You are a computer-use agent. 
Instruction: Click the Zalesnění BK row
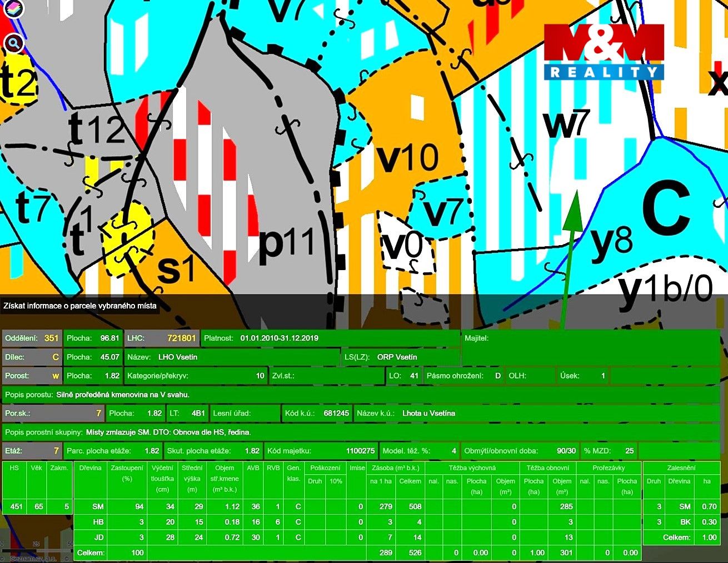point(682,522)
